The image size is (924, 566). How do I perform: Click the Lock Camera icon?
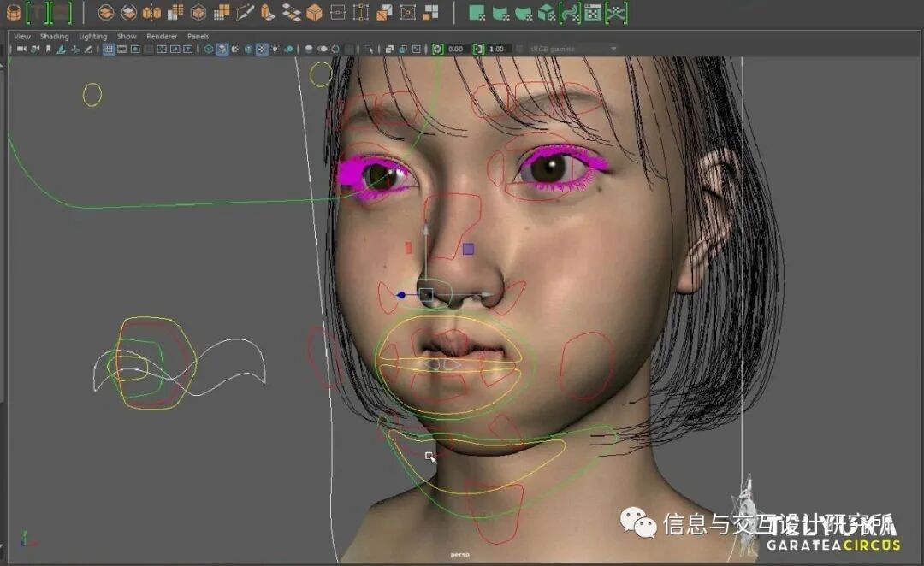point(35,49)
